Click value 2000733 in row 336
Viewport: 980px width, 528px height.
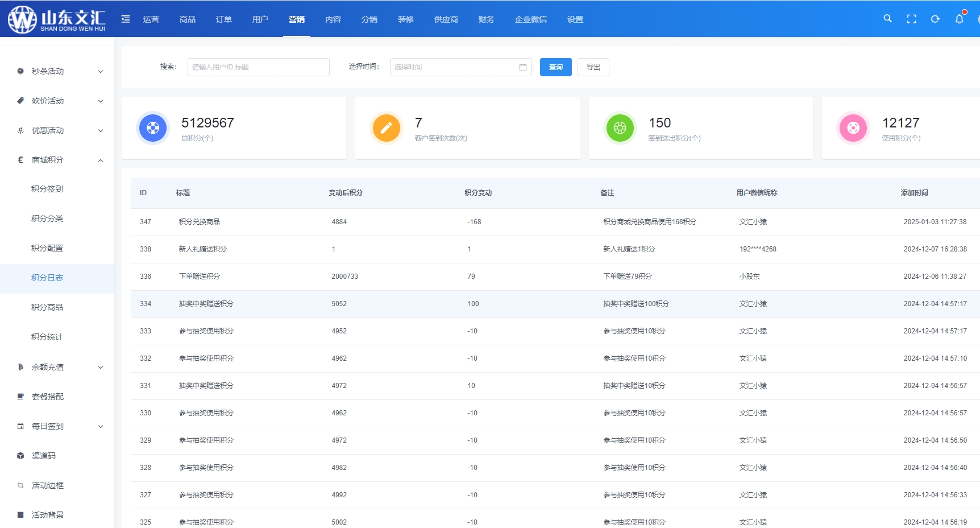[x=345, y=277]
